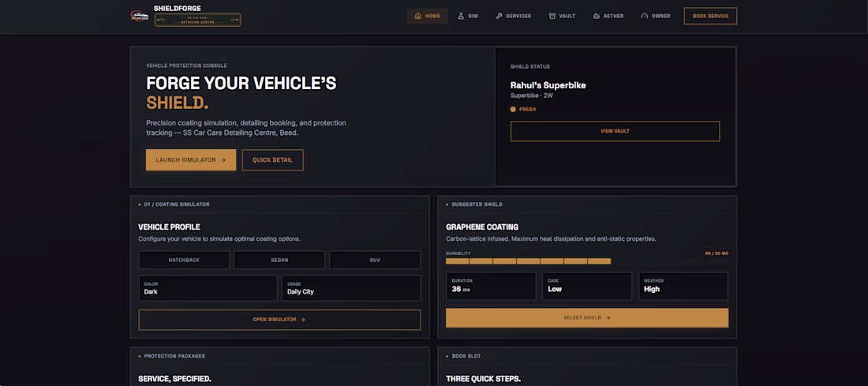Viewport: 868px width, 386px height.
Task: Click the 'Superbike · 2W' subtitle
Action: point(533,96)
